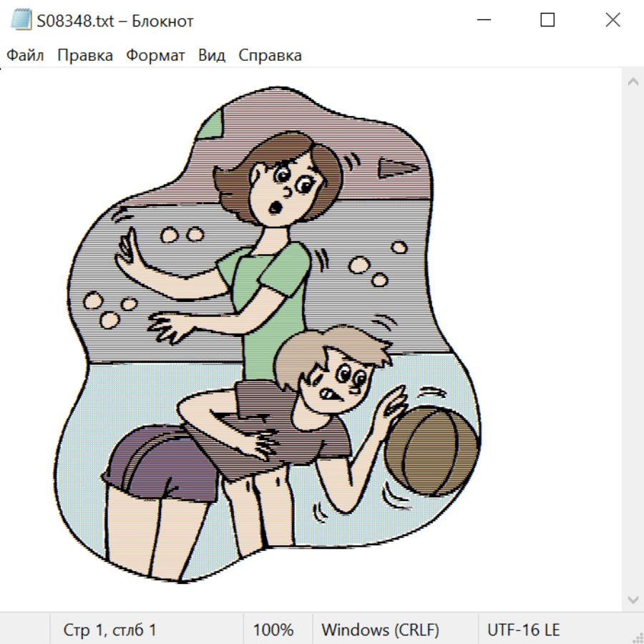Click the Notepad file icon in title bar
The width and height of the screenshot is (644, 644).
pyautogui.click(x=20, y=21)
